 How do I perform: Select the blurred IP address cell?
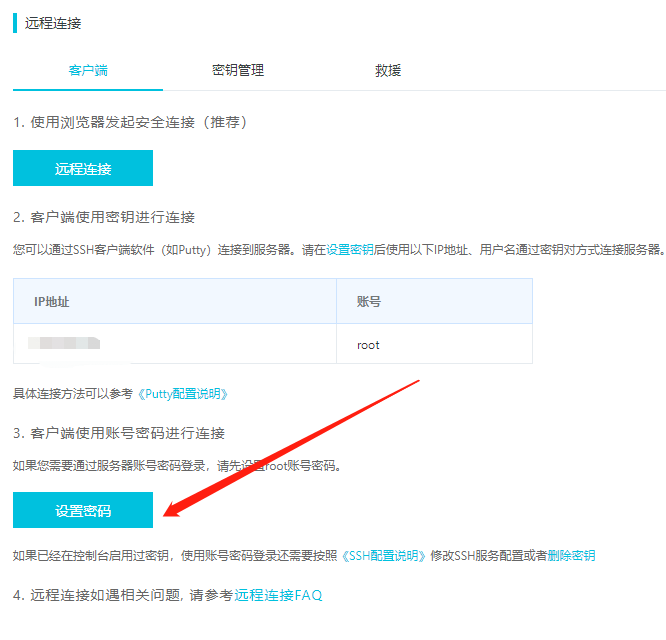65,344
